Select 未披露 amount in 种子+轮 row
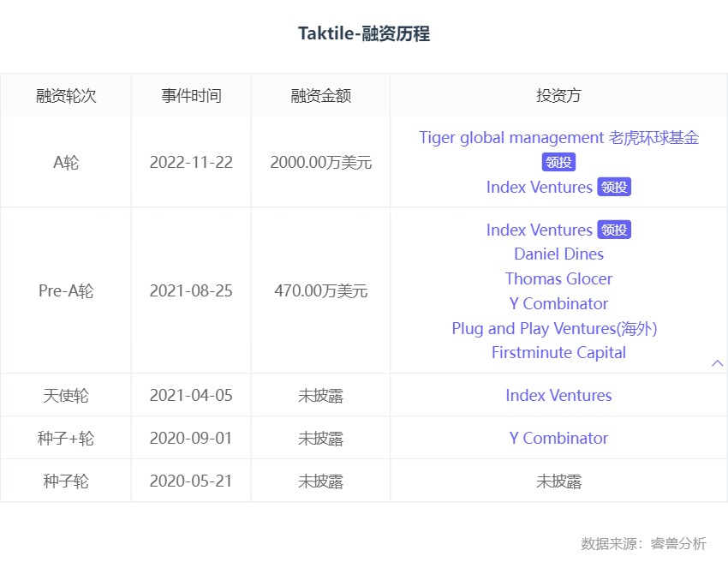728x580 pixels. (x=321, y=439)
